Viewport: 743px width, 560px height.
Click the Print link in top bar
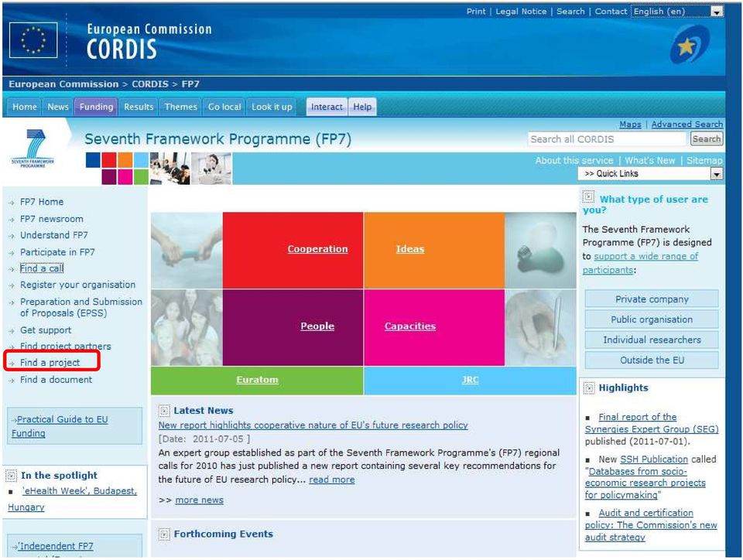pyautogui.click(x=476, y=12)
